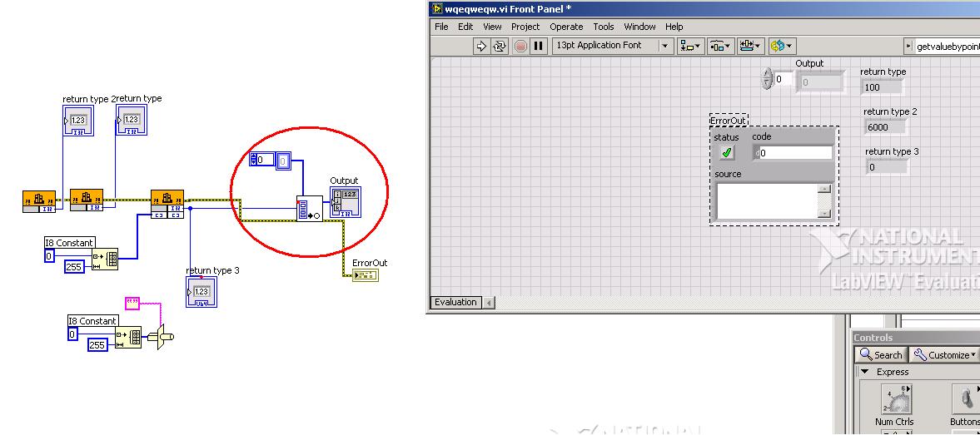Click the Index Array function node
The width and height of the screenshot is (980, 435).
coord(310,209)
